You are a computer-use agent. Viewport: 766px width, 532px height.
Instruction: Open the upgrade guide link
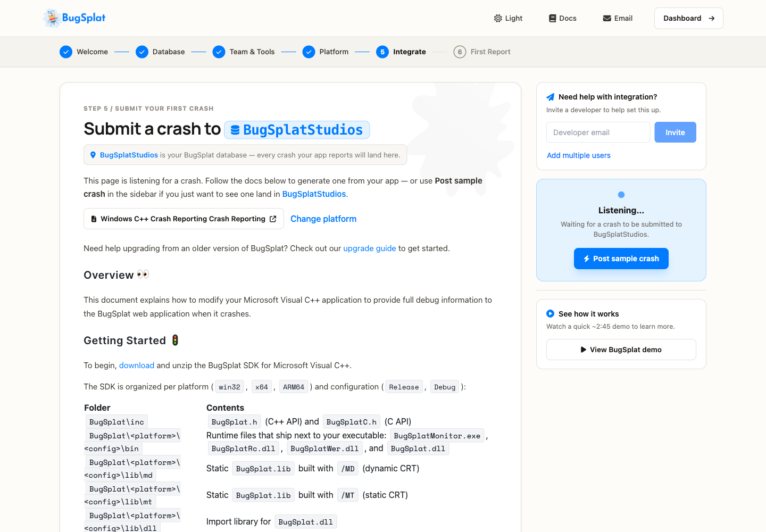[370, 248]
